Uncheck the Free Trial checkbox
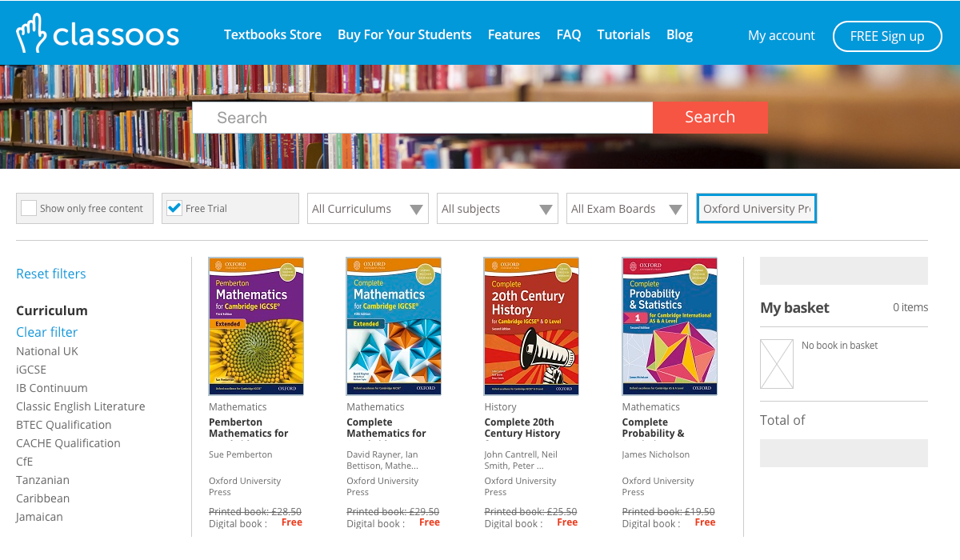Image resolution: width=960 pixels, height=560 pixels. point(174,208)
